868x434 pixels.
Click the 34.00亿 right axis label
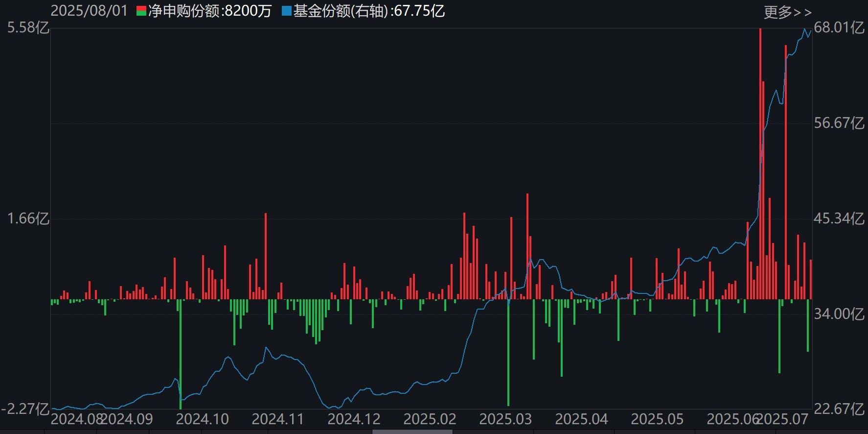pyautogui.click(x=839, y=313)
